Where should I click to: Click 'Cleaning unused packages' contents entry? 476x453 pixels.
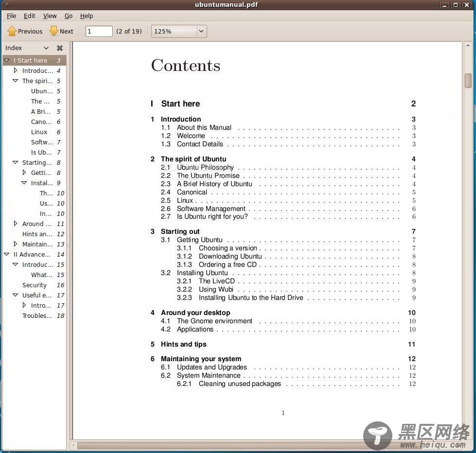pyautogui.click(x=240, y=384)
